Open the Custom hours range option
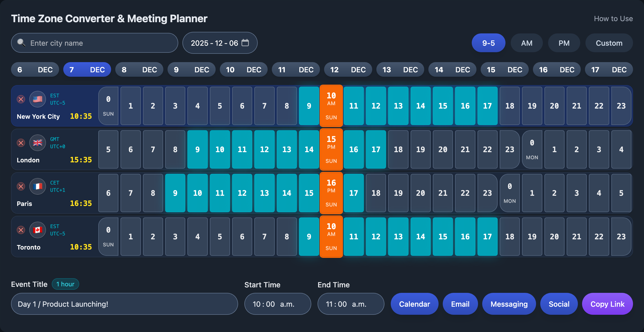The width and height of the screenshot is (644, 332). coord(609,43)
